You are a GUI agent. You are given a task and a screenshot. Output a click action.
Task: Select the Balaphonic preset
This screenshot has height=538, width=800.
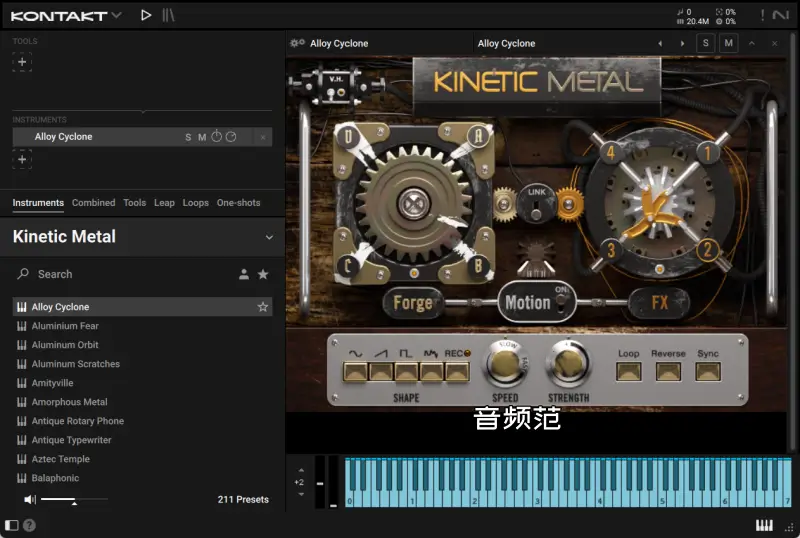click(142, 478)
